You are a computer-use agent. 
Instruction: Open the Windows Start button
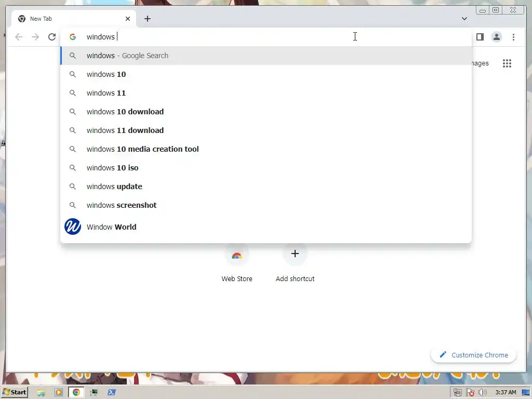pos(15,392)
